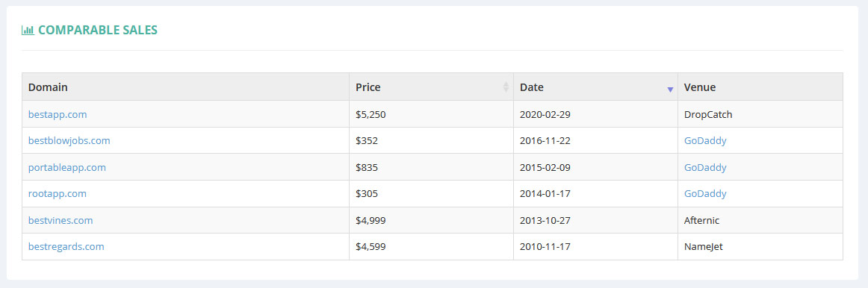Click the Date column descending sort arrow
Image resolution: width=868 pixels, height=288 pixels.
point(670,90)
